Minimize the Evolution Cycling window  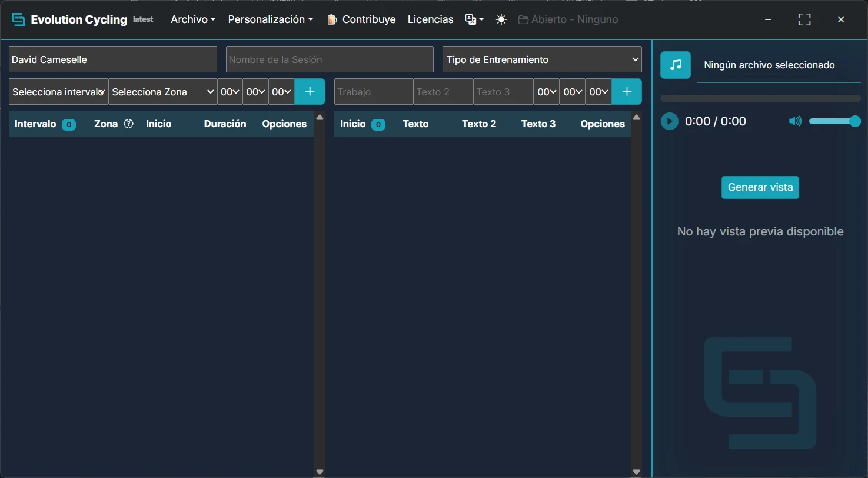coord(768,19)
